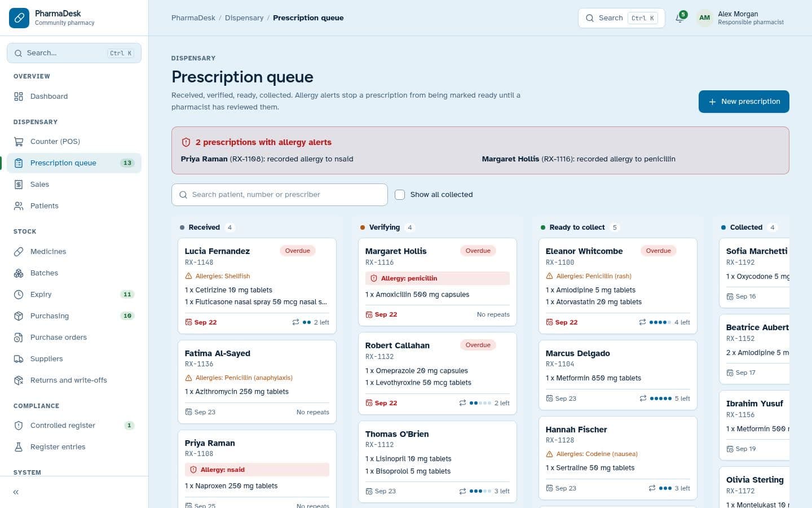Click Priya Raman entry in allergy alert banner

(267, 159)
